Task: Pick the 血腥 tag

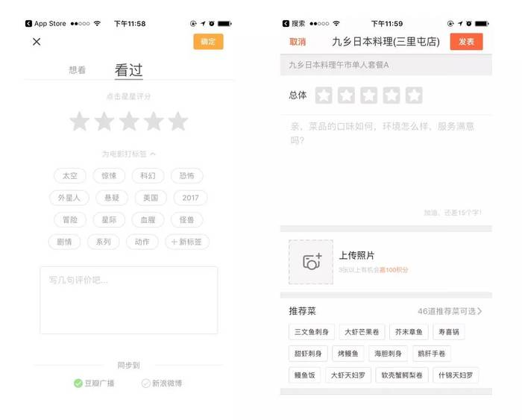Action: [x=148, y=220]
